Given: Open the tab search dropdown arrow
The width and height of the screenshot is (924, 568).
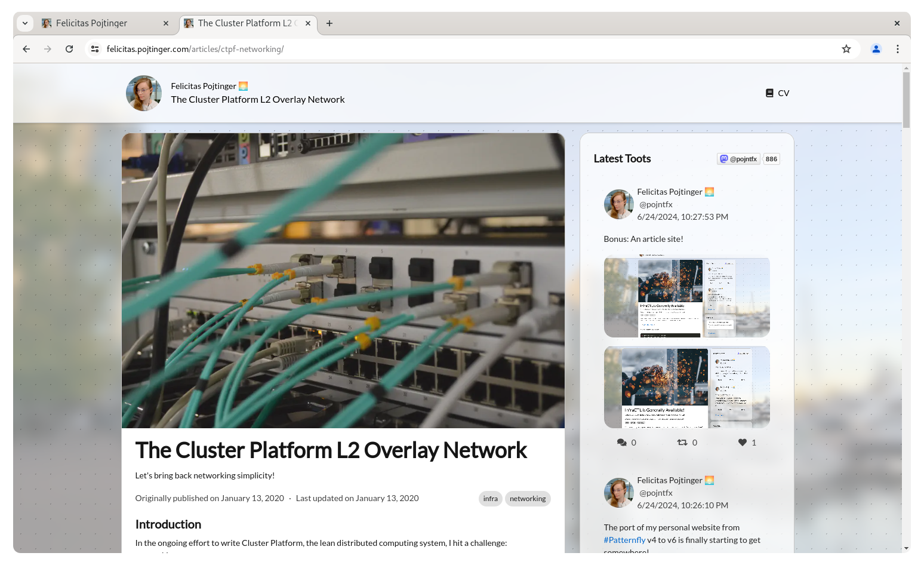Looking at the screenshot, I should 25,23.
